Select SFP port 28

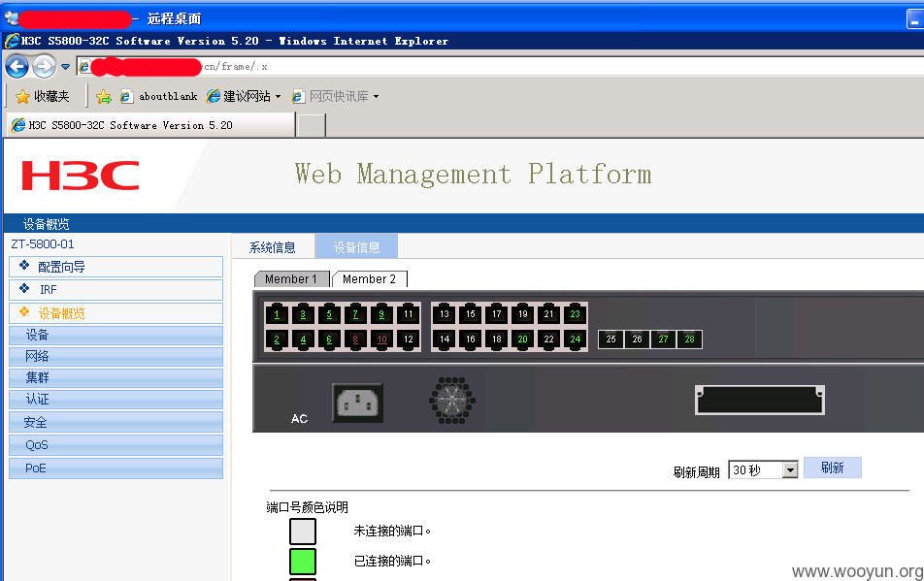click(689, 339)
